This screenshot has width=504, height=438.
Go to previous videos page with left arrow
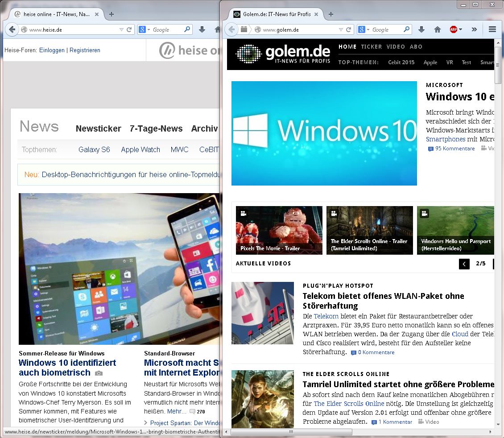pyautogui.click(x=464, y=264)
